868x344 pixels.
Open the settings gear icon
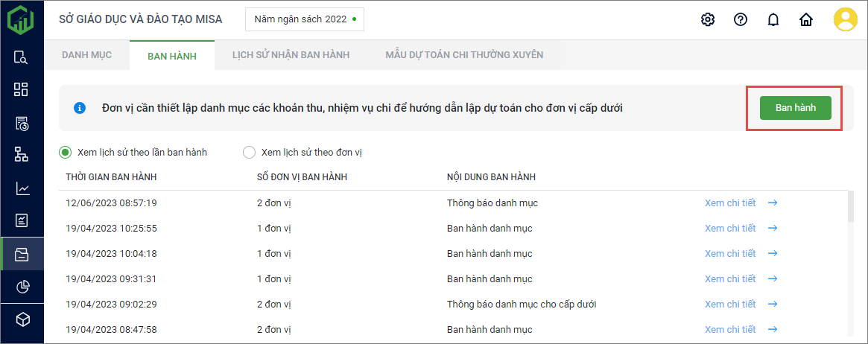pos(708,19)
